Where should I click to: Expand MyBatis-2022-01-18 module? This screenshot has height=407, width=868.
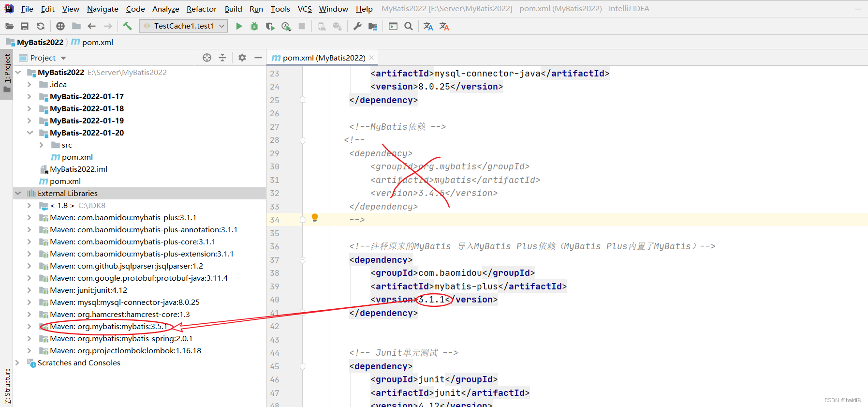[x=29, y=108]
